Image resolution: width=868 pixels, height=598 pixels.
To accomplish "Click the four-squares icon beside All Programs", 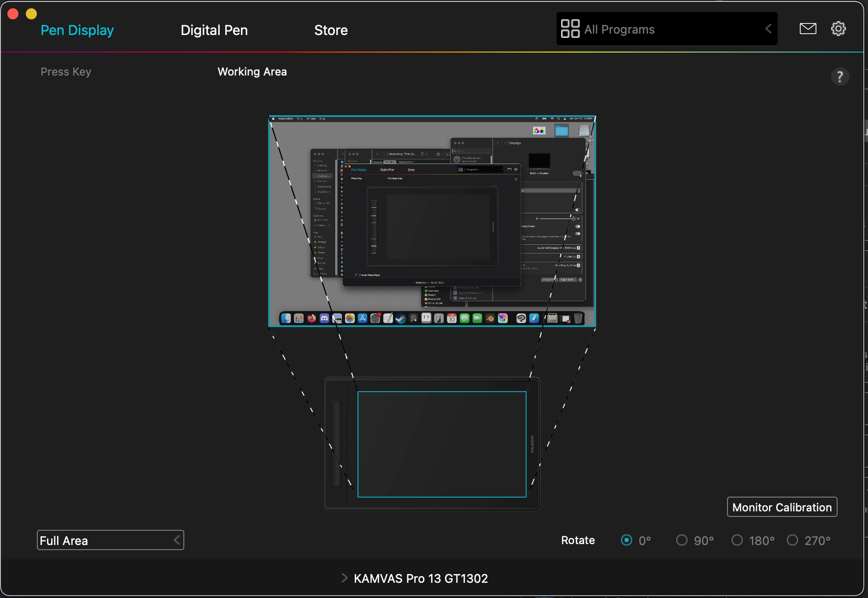I will point(570,29).
